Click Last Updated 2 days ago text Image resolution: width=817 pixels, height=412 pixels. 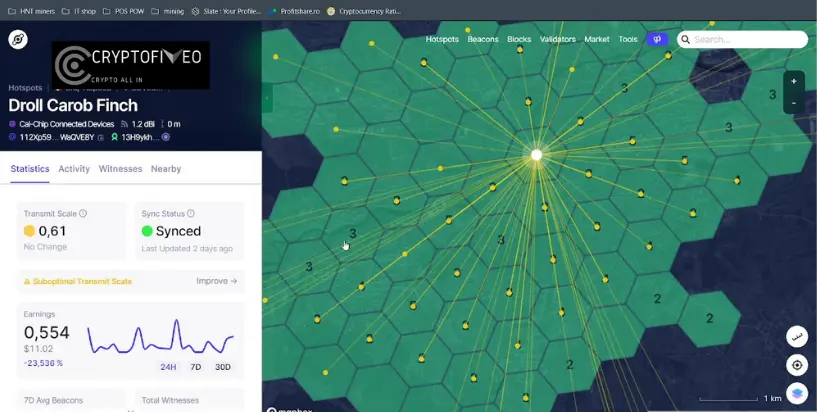coord(187,249)
